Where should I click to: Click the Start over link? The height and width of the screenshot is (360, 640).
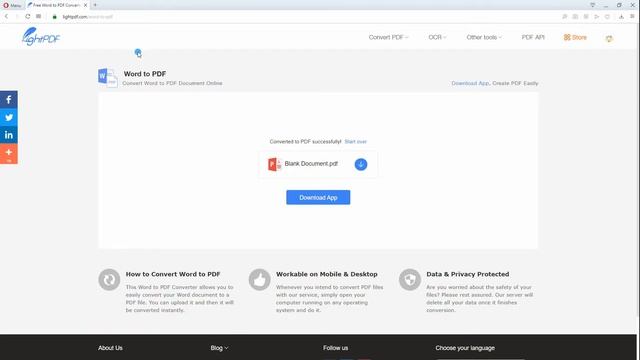356,142
